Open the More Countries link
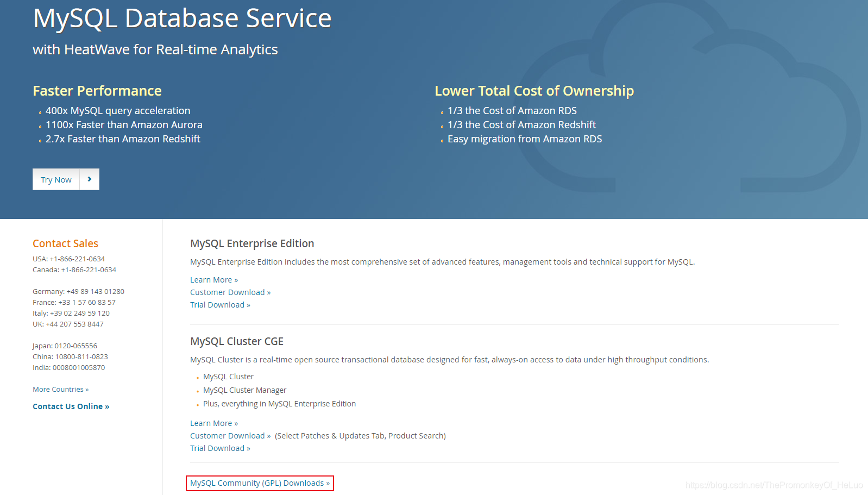The height and width of the screenshot is (495, 868). [60, 390]
